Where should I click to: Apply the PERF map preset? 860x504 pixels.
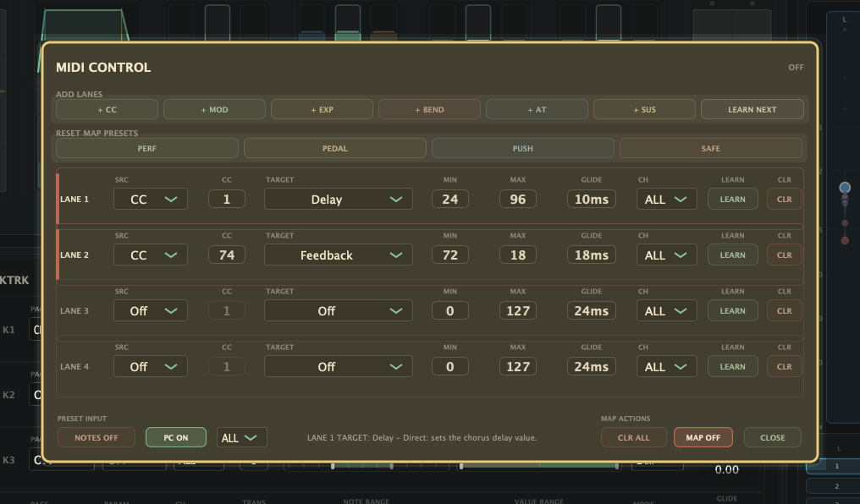(x=147, y=149)
